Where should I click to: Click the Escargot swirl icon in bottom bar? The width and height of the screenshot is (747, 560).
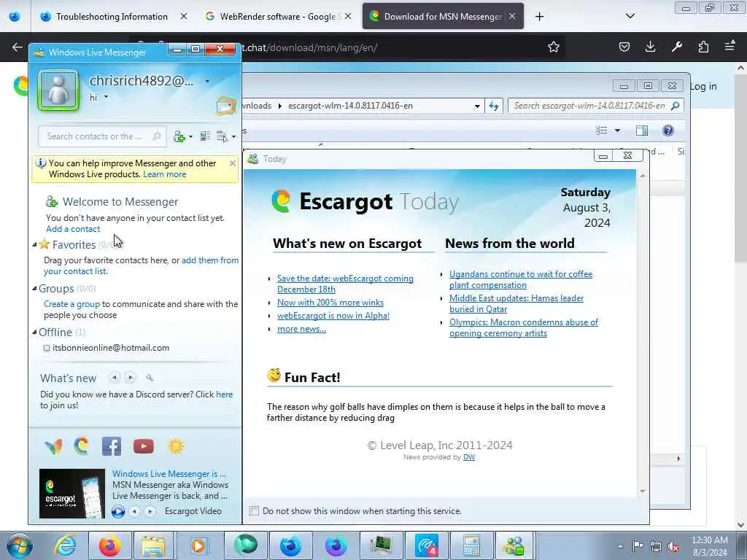pos(82,446)
